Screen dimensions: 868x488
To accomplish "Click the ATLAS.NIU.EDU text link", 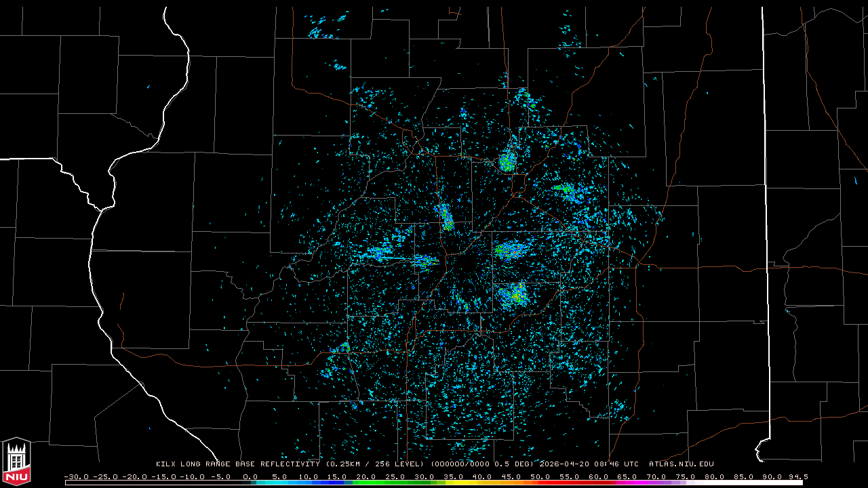I will (x=681, y=464).
